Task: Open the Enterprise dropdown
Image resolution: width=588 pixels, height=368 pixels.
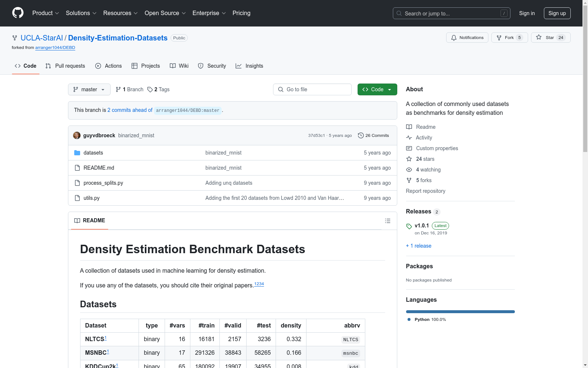Action: point(209,13)
